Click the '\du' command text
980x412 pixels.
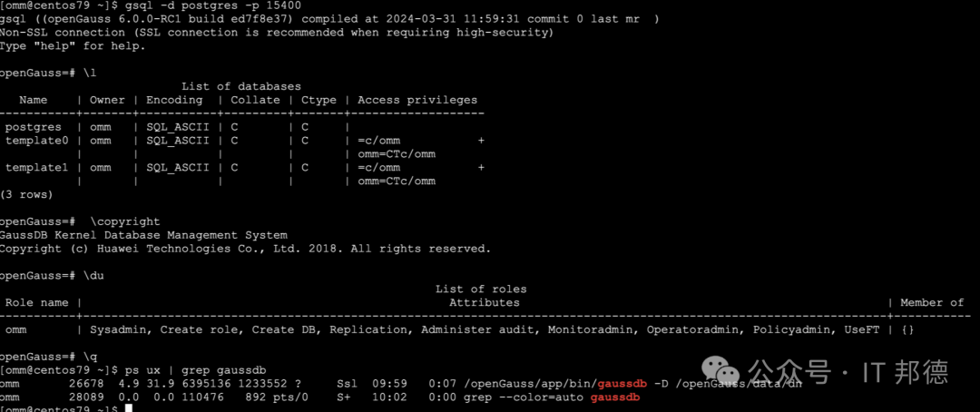93,276
